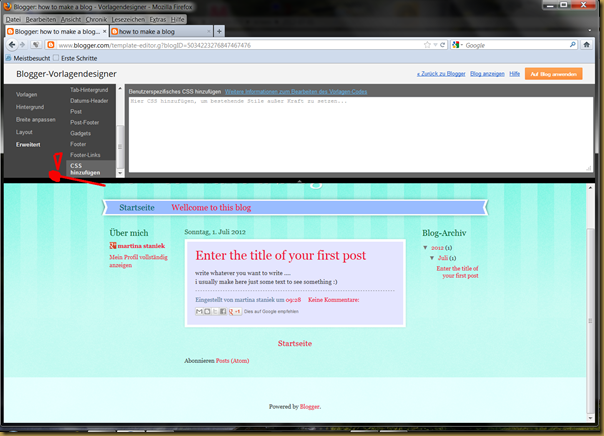Click the browser URL address field
Screen dimensions: 604x436
[x=239, y=45]
